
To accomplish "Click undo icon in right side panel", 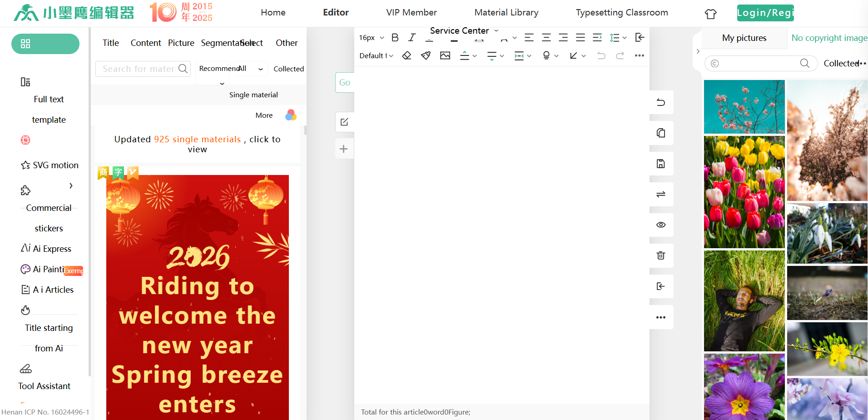I will coord(661,102).
